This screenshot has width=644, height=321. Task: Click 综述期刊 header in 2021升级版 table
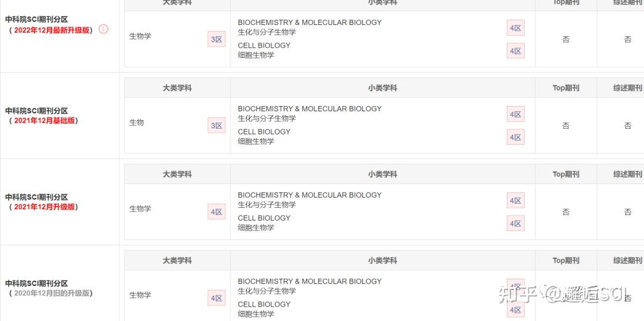point(627,174)
